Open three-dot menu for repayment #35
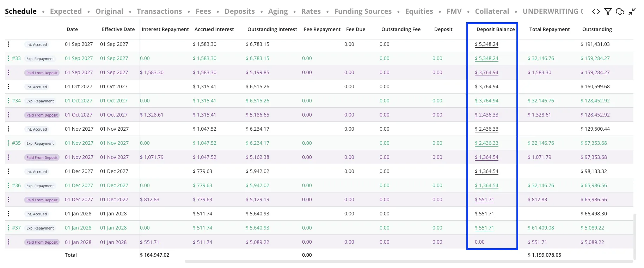 [8, 143]
